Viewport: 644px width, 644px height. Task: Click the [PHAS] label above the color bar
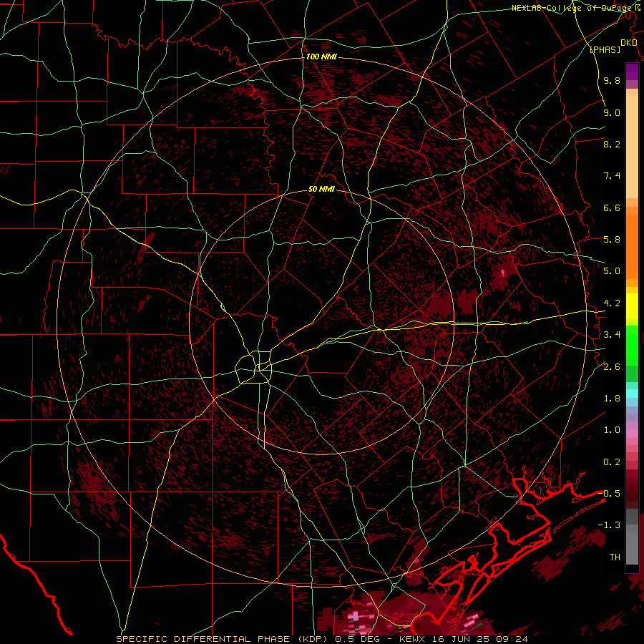[x=605, y=49]
